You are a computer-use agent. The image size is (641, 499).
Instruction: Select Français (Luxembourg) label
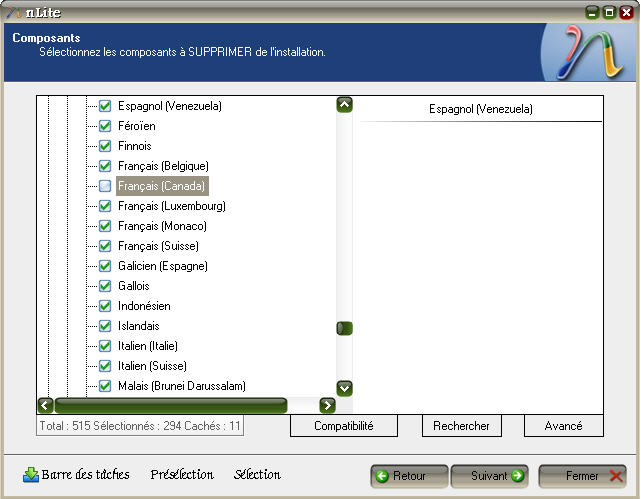pyautogui.click(x=172, y=206)
